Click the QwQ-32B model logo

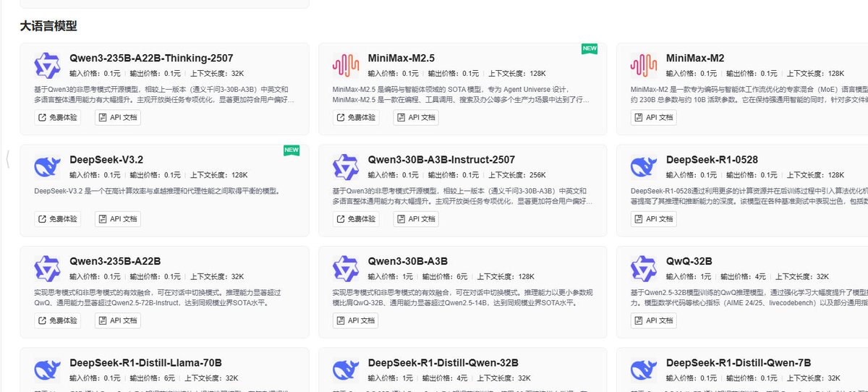tap(644, 268)
